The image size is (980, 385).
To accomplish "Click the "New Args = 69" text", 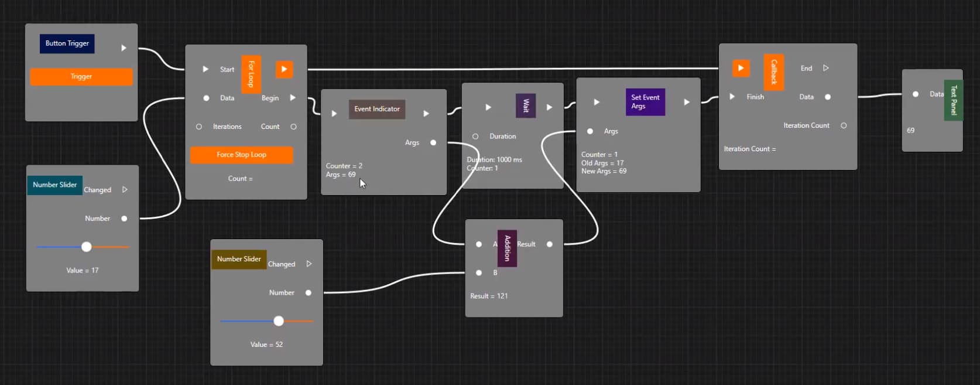I will (x=604, y=171).
